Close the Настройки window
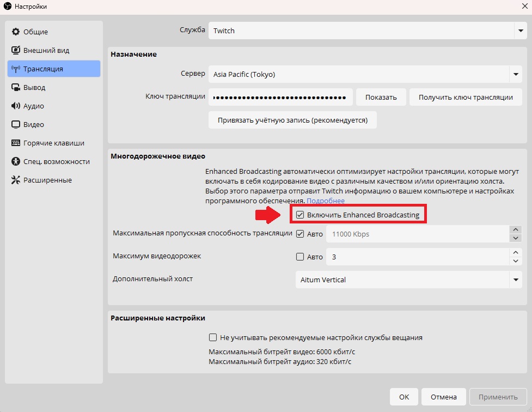The image size is (532, 412). [x=524, y=6]
